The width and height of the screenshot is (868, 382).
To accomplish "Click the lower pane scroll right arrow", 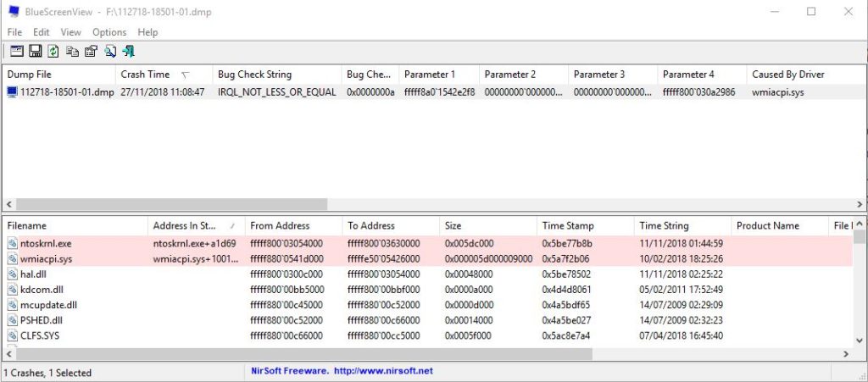I will (x=845, y=354).
